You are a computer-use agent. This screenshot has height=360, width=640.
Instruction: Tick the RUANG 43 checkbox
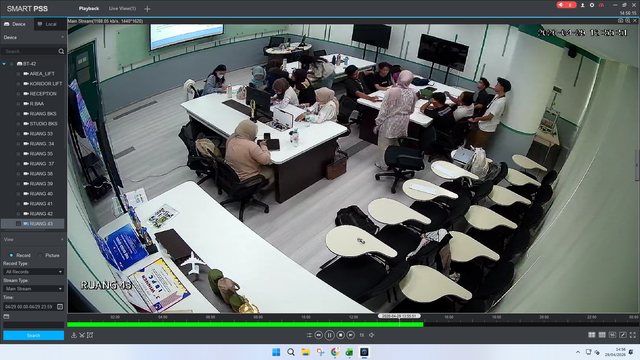click(x=18, y=224)
